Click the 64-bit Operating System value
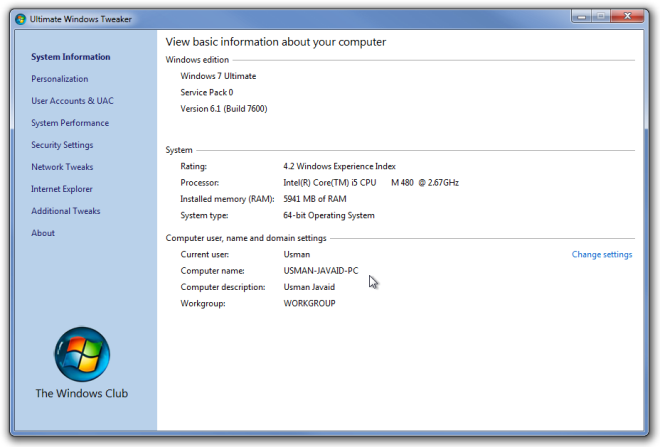The height and width of the screenshot is (447, 660). [329, 216]
